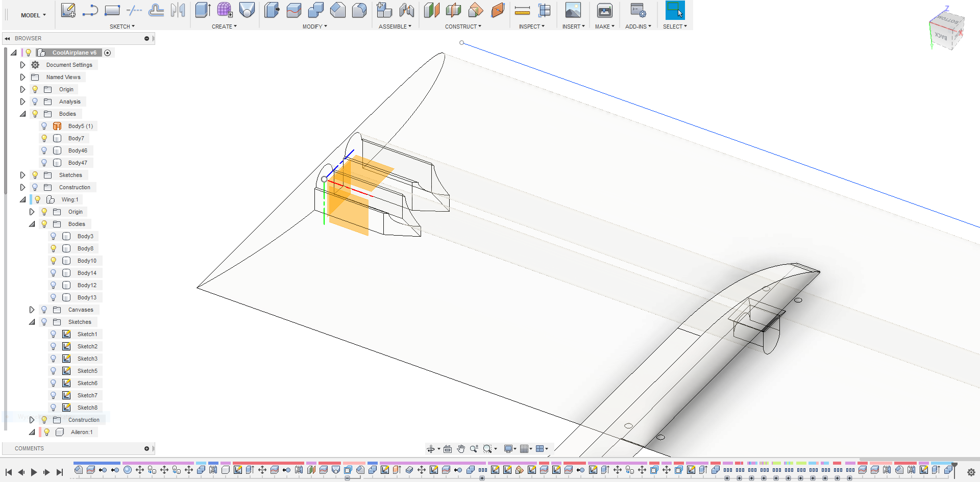The width and height of the screenshot is (980, 482).
Task: Select Sketch8 in the browser
Action: coord(87,408)
